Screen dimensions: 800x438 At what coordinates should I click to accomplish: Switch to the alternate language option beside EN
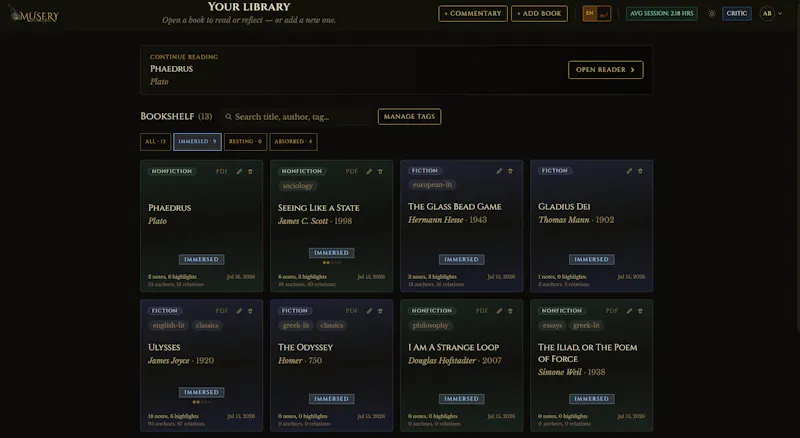point(604,14)
